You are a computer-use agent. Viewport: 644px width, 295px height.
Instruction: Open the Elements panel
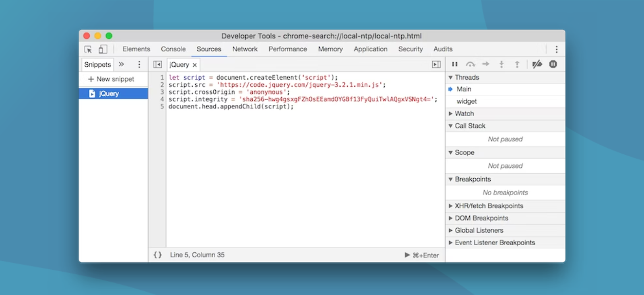click(x=136, y=49)
